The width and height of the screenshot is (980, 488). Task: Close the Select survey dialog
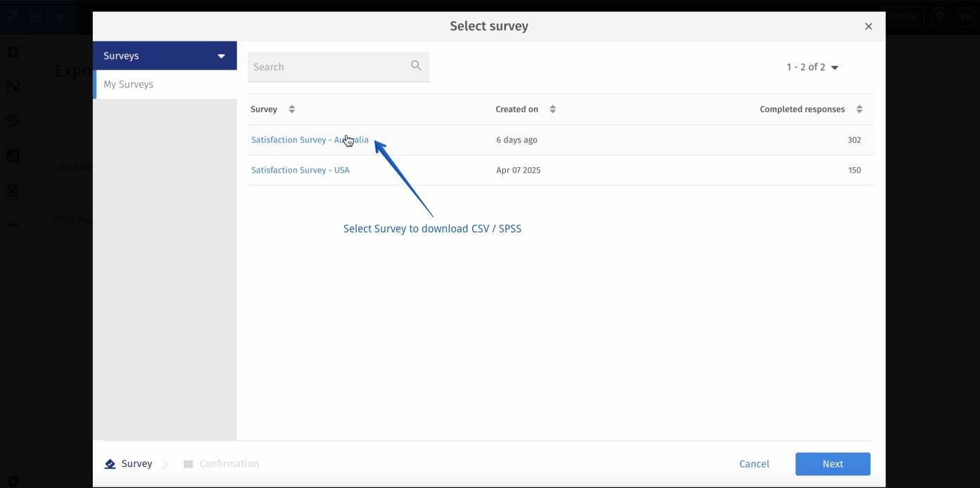point(868,27)
